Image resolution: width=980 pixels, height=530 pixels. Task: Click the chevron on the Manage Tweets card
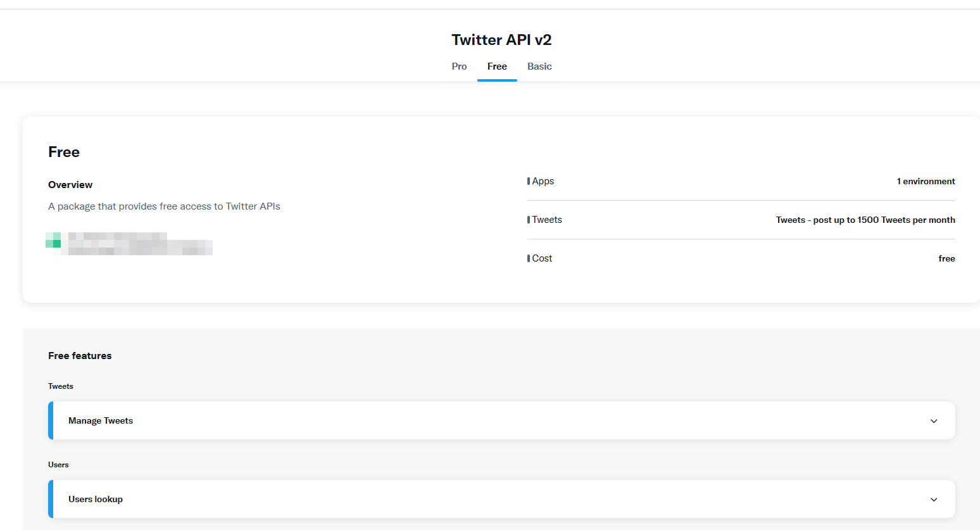[x=934, y=420]
